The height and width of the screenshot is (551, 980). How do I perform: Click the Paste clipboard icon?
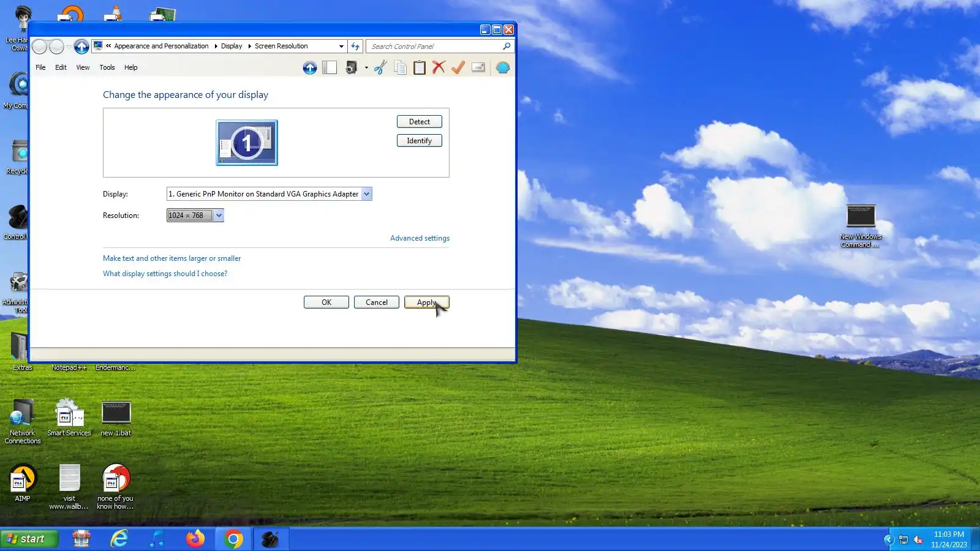point(420,68)
